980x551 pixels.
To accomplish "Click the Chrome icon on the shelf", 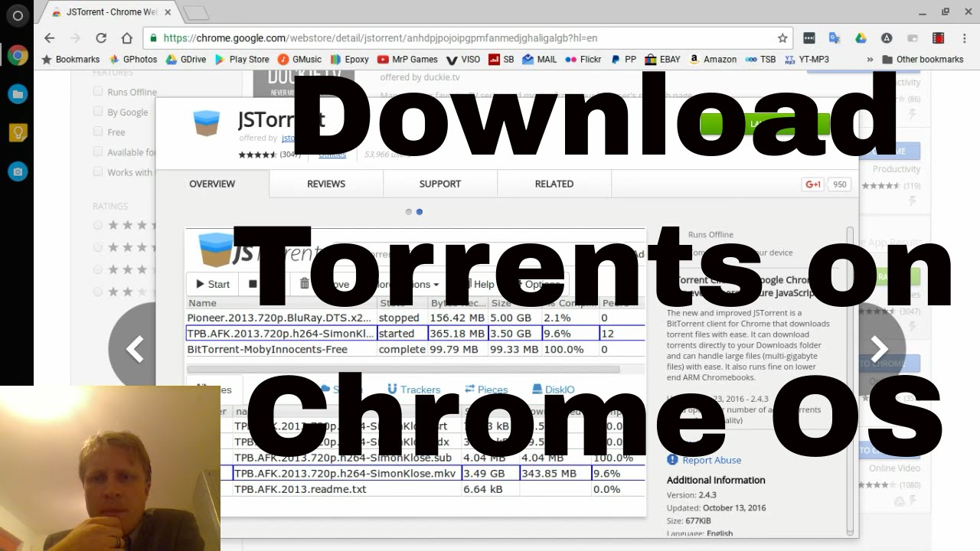I will tap(17, 55).
